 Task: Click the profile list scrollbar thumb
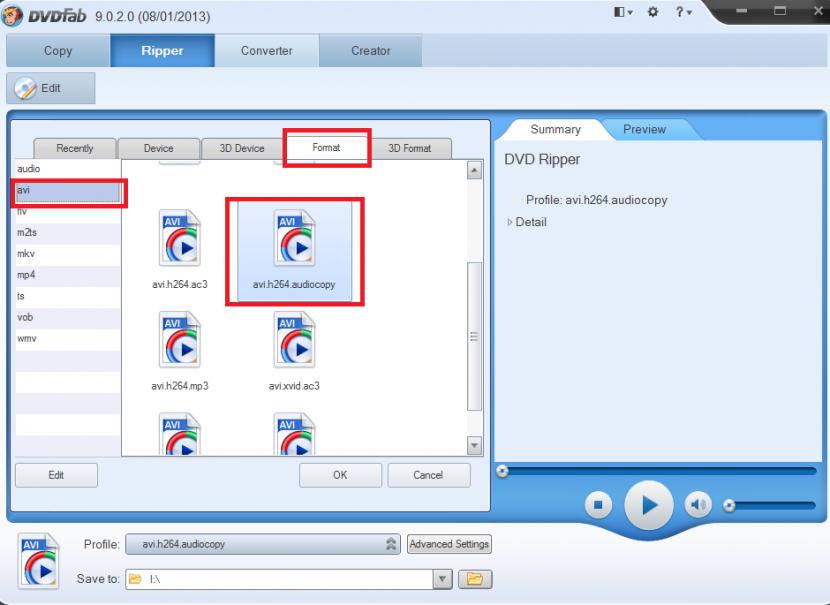tap(474, 337)
